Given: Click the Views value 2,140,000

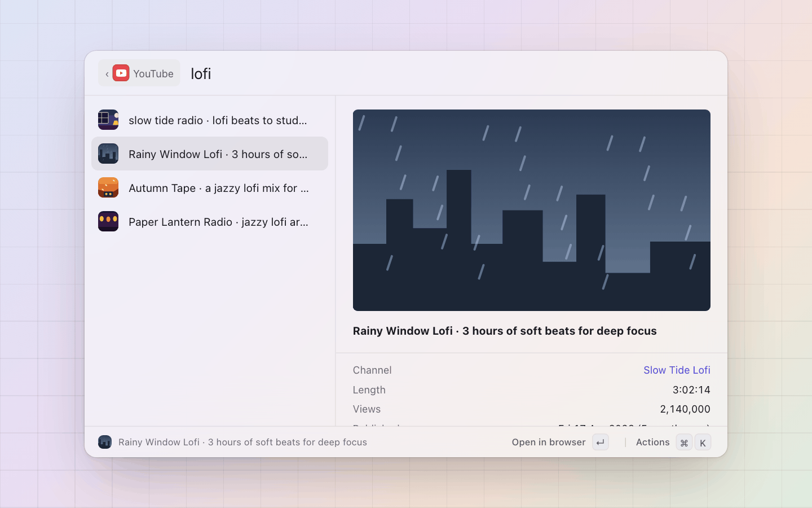Looking at the screenshot, I should [x=685, y=409].
